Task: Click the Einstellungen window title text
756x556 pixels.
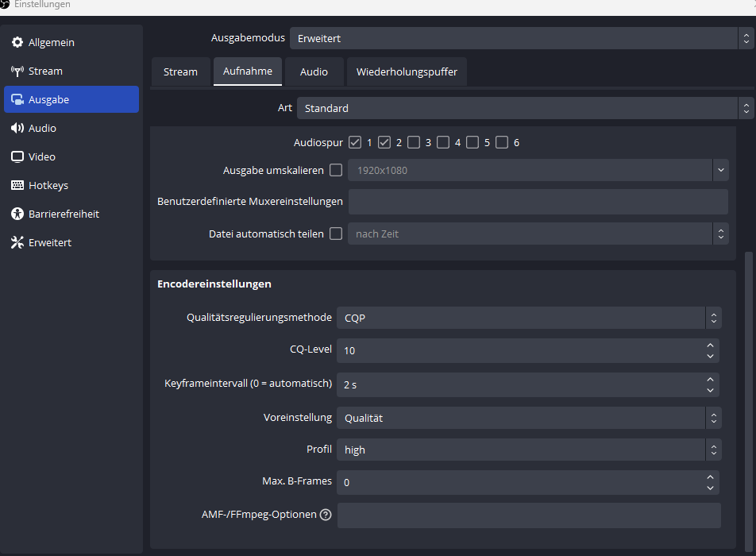Action: pos(42,4)
